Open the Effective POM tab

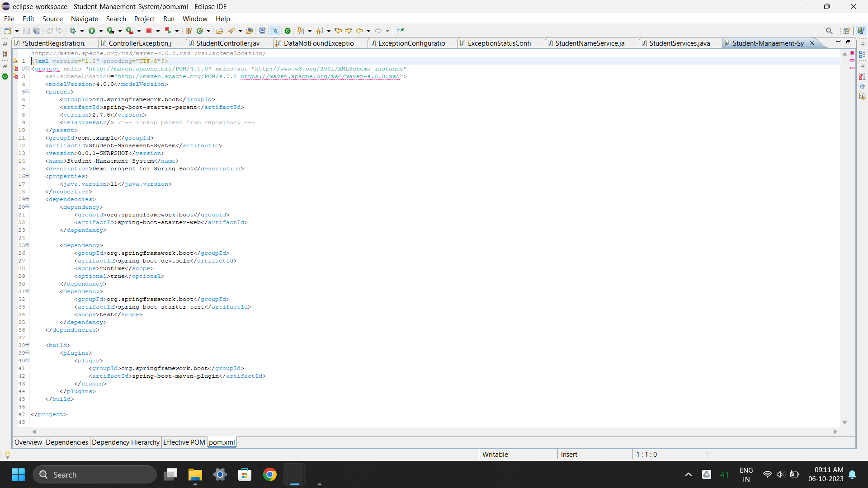184,442
